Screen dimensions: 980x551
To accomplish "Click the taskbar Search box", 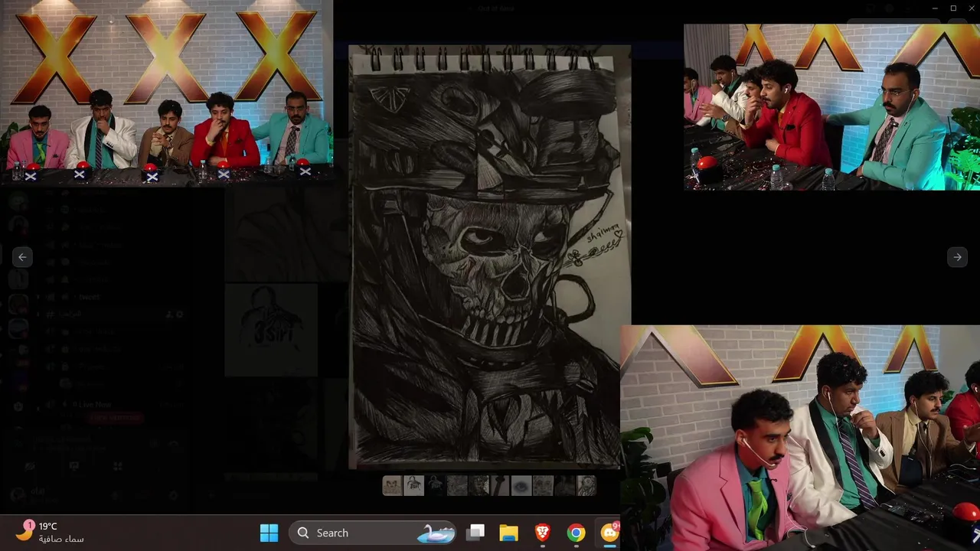I will pos(374,533).
